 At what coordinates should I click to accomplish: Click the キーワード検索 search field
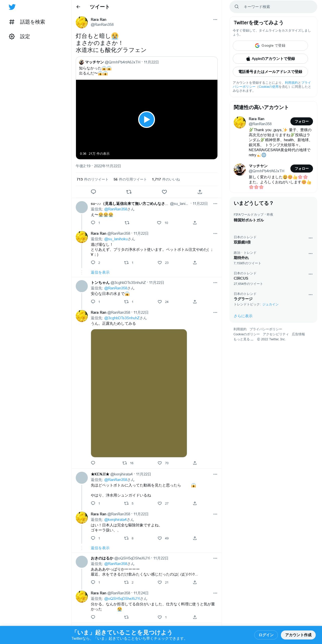pos(273,7)
